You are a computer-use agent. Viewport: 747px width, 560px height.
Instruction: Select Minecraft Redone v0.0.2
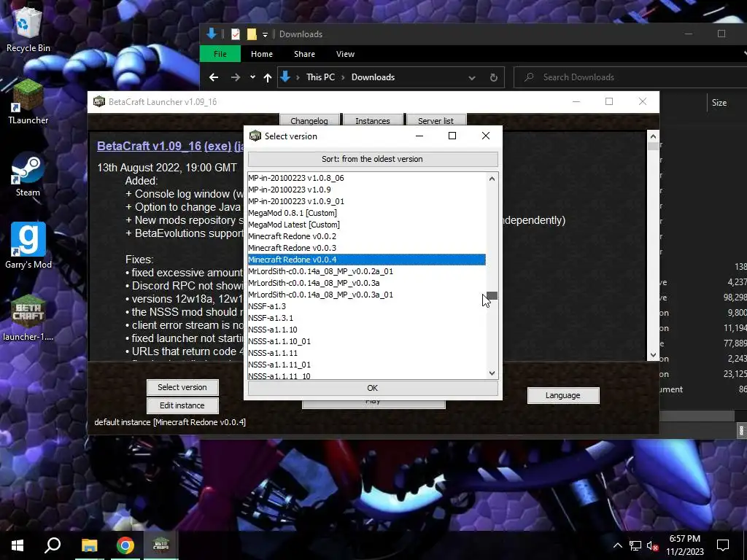pos(367,236)
